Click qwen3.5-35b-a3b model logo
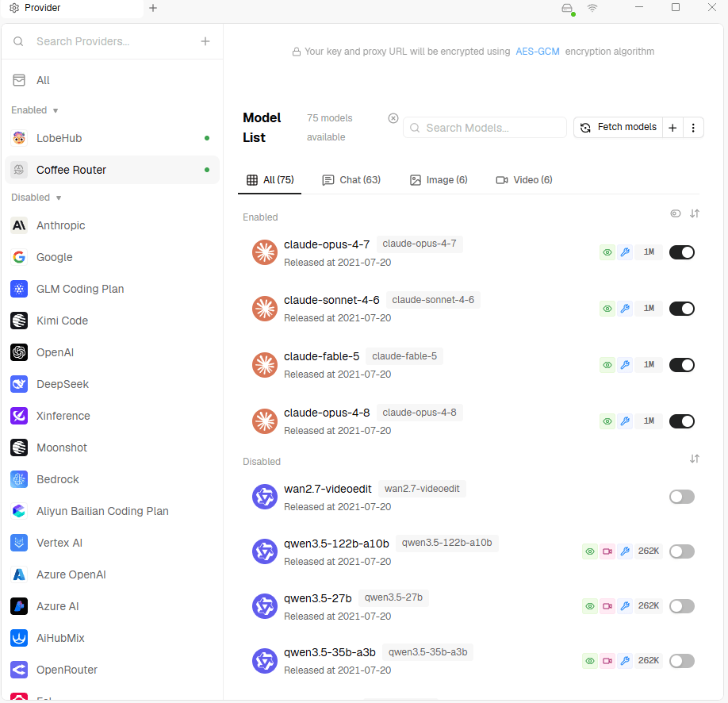 [265, 661]
